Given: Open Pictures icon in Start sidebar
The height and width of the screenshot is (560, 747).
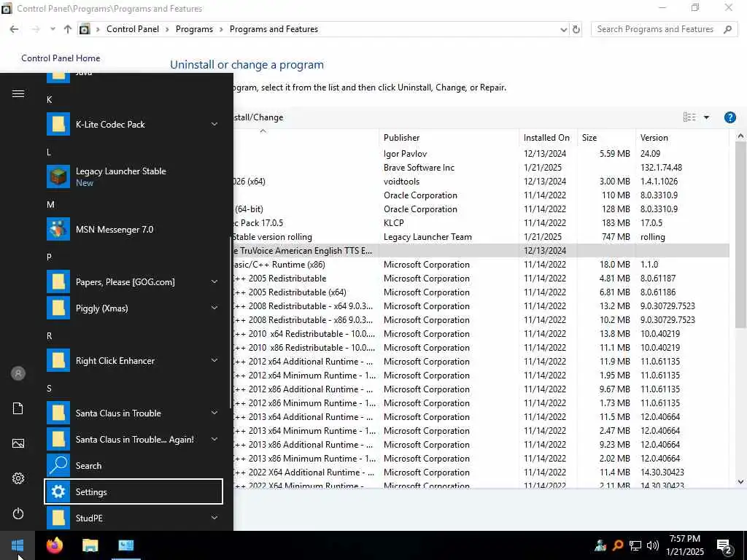Looking at the screenshot, I should click(x=18, y=443).
